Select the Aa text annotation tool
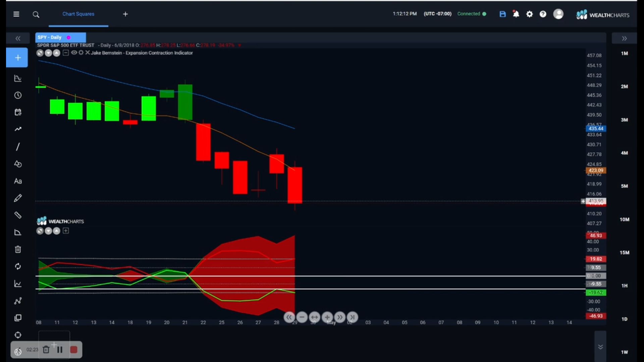Screen dimensions: 644x362 click(x=18, y=181)
